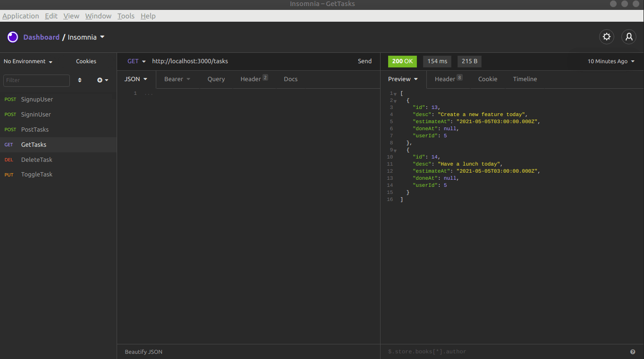The width and height of the screenshot is (644, 359).
Task: Select the PostTasks request
Action: [x=58, y=130]
